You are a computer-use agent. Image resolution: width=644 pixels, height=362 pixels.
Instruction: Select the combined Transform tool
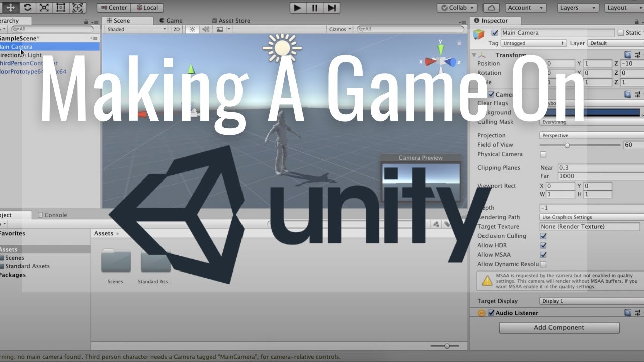point(77,8)
